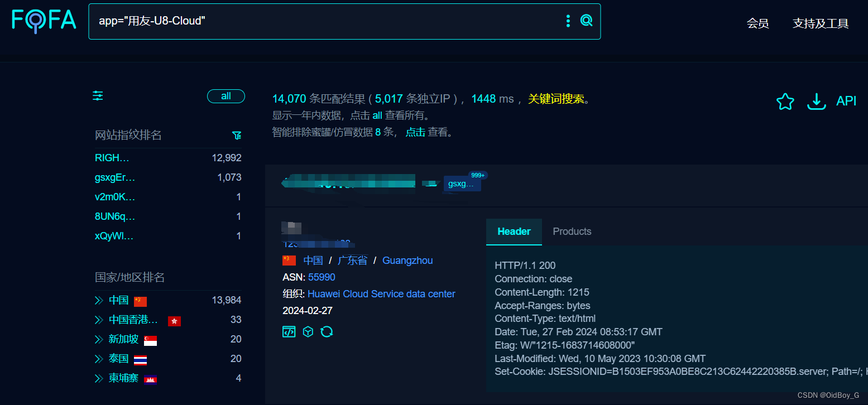Click the China flag in result details
This screenshot has width=868, height=405.
pyautogui.click(x=289, y=261)
